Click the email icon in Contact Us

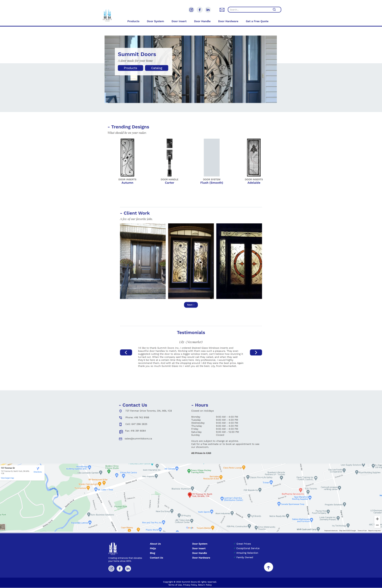pyautogui.click(x=120, y=439)
